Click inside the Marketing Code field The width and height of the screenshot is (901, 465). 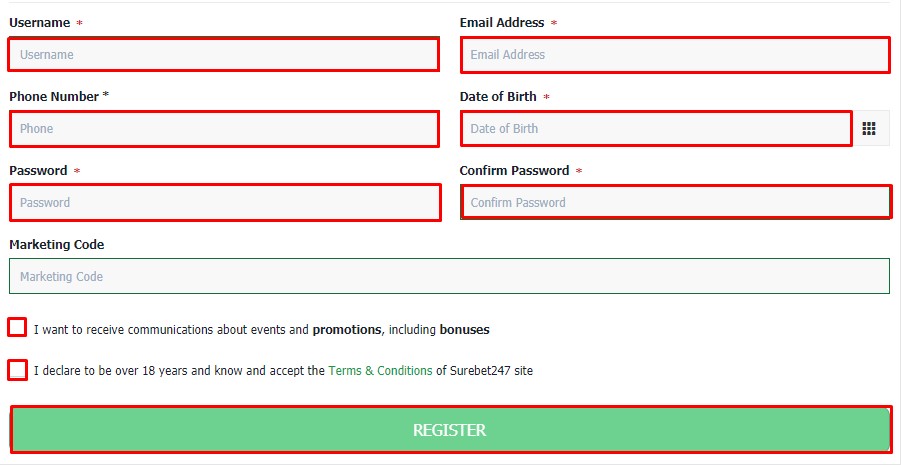(x=449, y=276)
